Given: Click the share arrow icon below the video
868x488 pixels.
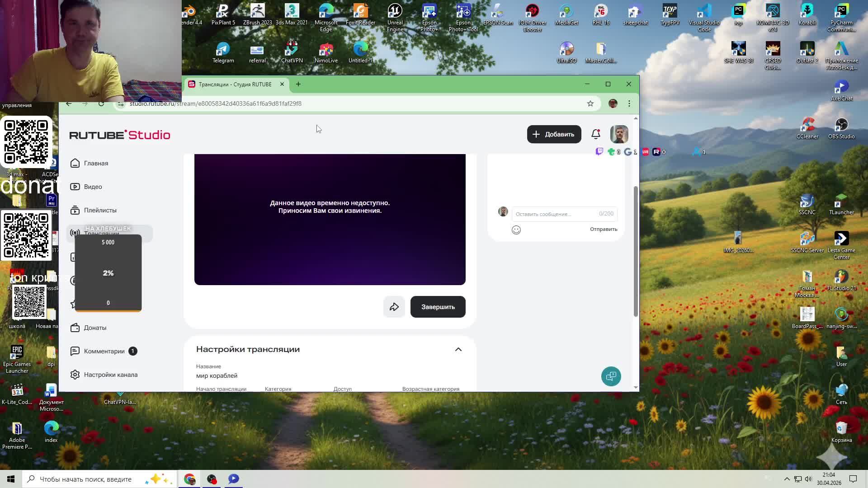Looking at the screenshot, I should pyautogui.click(x=394, y=307).
